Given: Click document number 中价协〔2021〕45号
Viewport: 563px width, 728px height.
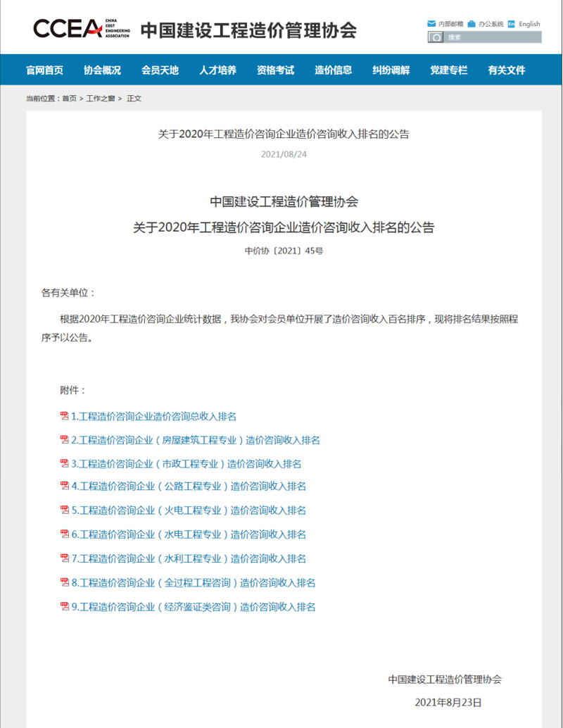Looking at the screenshot, I should pos(284,251).
